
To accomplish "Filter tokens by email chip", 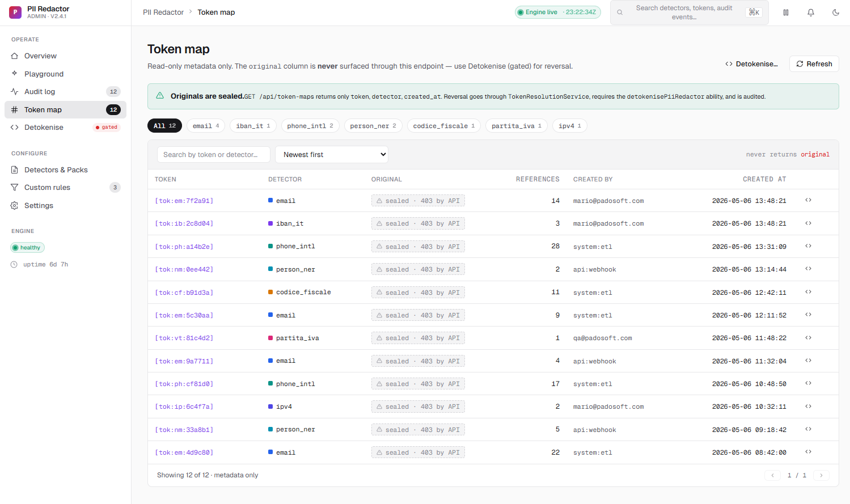I will tap(206, 126).
